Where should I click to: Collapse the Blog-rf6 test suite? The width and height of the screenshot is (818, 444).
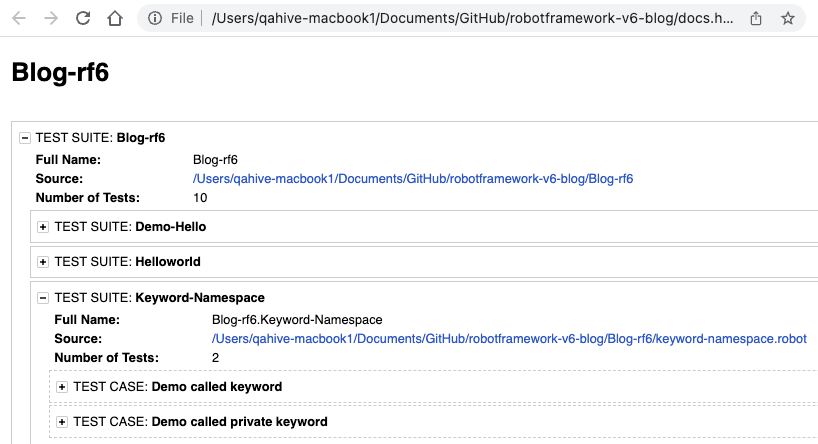[25, 138]
